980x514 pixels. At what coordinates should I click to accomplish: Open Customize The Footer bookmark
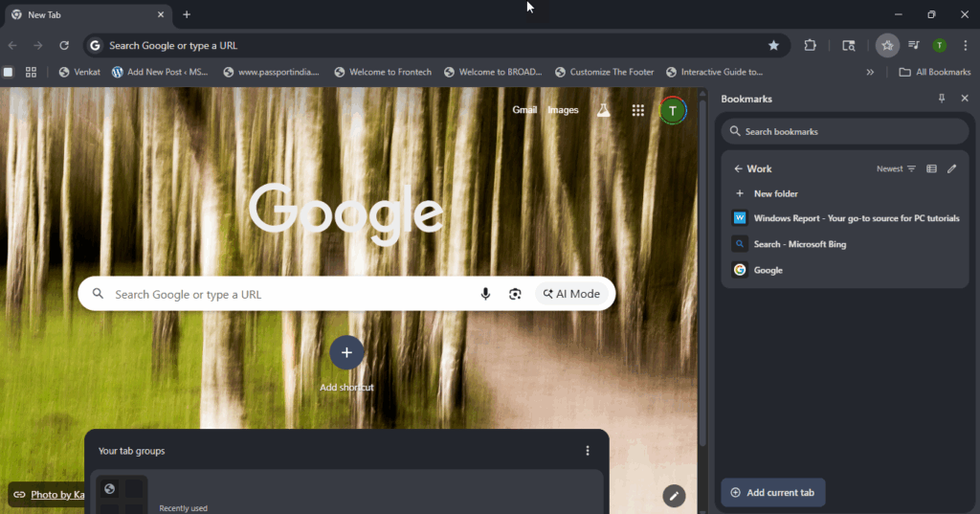pos(605,72)
